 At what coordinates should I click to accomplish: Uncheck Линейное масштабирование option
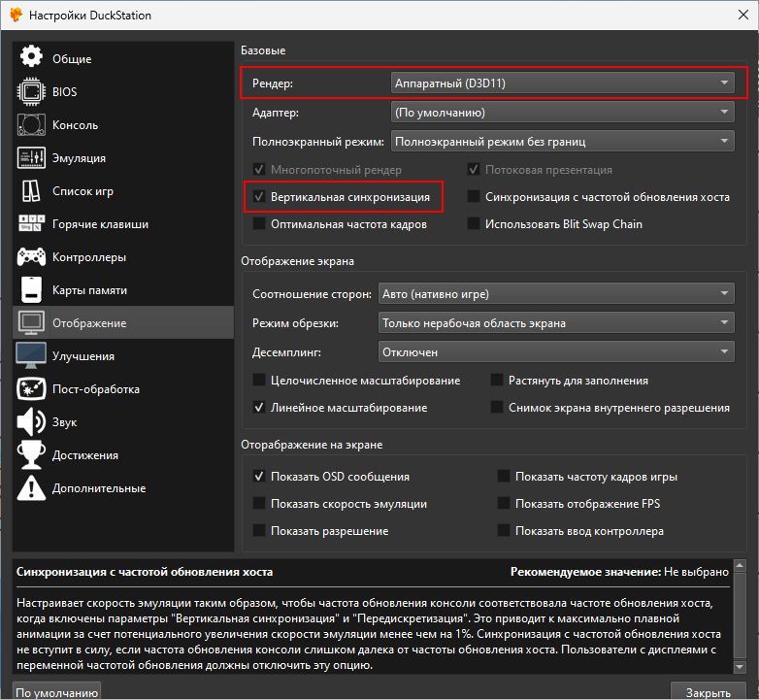click(259, 407)
